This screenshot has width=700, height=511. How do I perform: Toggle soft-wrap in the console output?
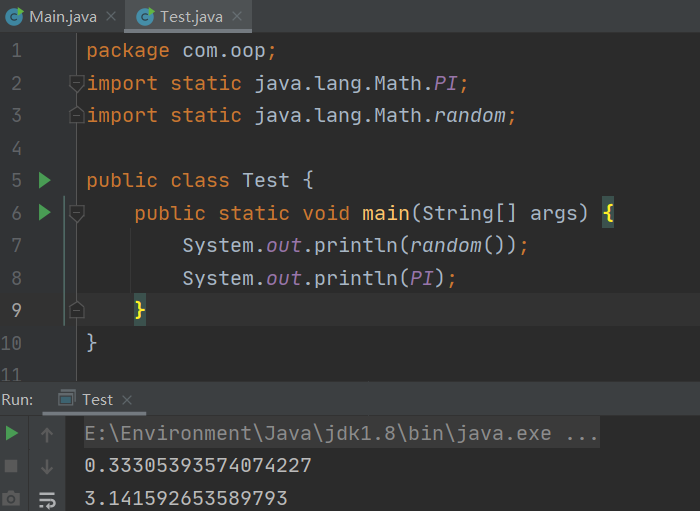(x=47, y=498)
